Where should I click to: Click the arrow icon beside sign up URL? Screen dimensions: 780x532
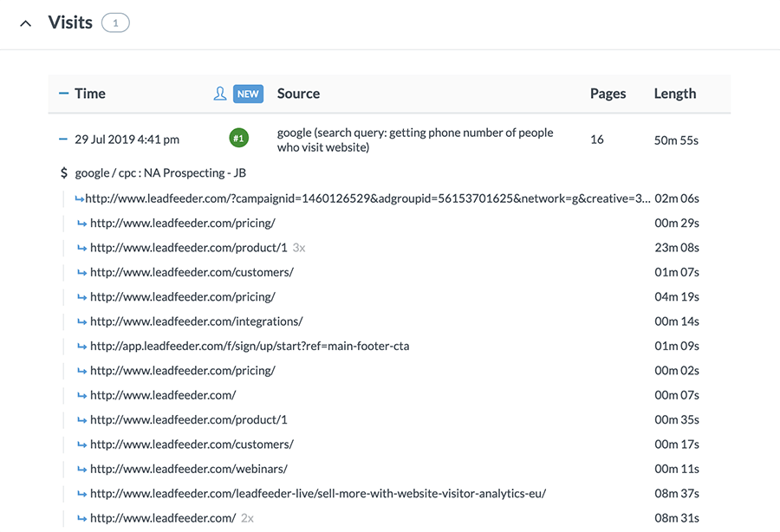click(81, 347)
